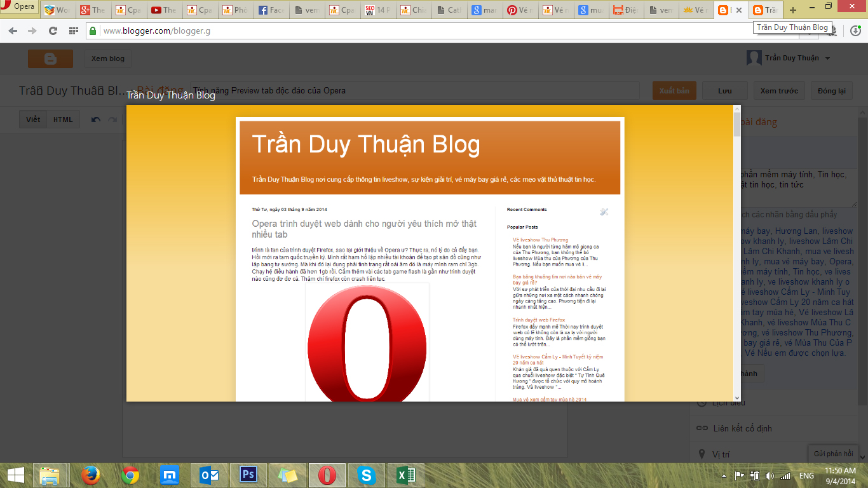The height and width of the screenshot is (488, 868).
Task: Switch editor to HTML mode
Action: coord(63,119)
